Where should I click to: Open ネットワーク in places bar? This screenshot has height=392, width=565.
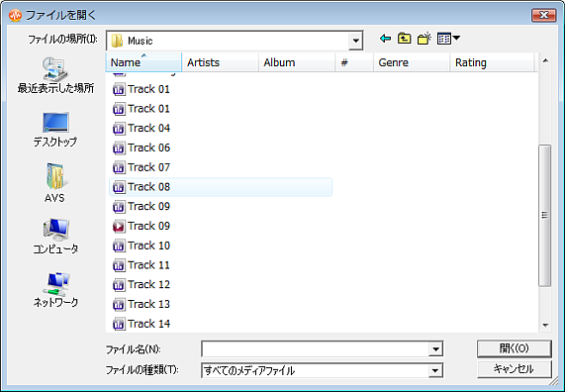coord(55,290)
